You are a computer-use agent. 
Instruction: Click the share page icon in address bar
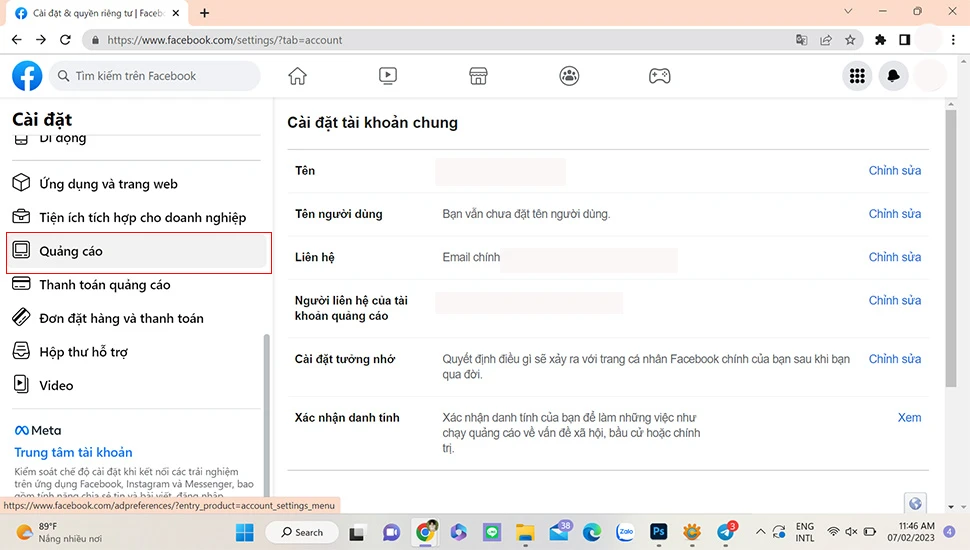(826, 40)
